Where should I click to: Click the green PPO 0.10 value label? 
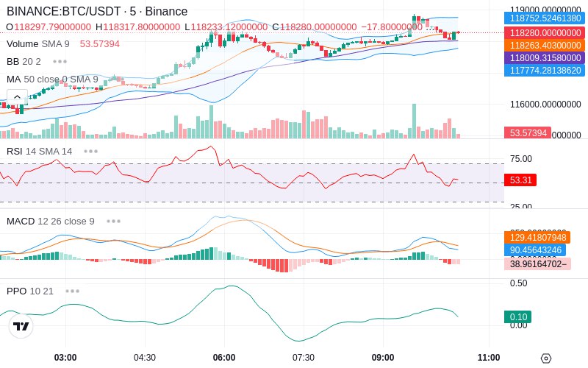coord(518,317)
